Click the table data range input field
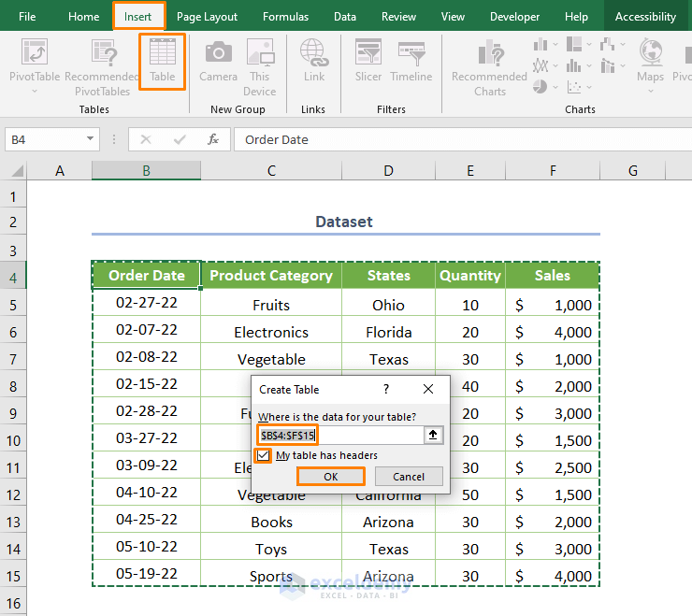 point(339,435)
